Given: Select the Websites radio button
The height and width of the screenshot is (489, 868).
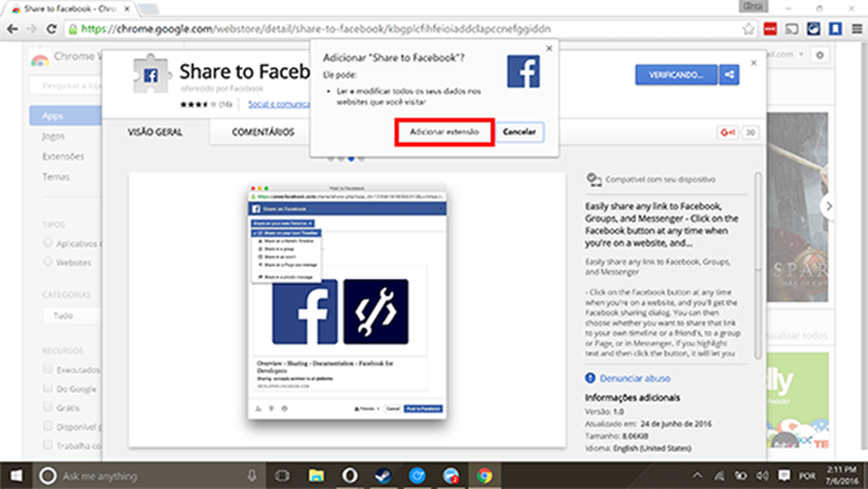Looking at the screenshot, I should 48,261.
